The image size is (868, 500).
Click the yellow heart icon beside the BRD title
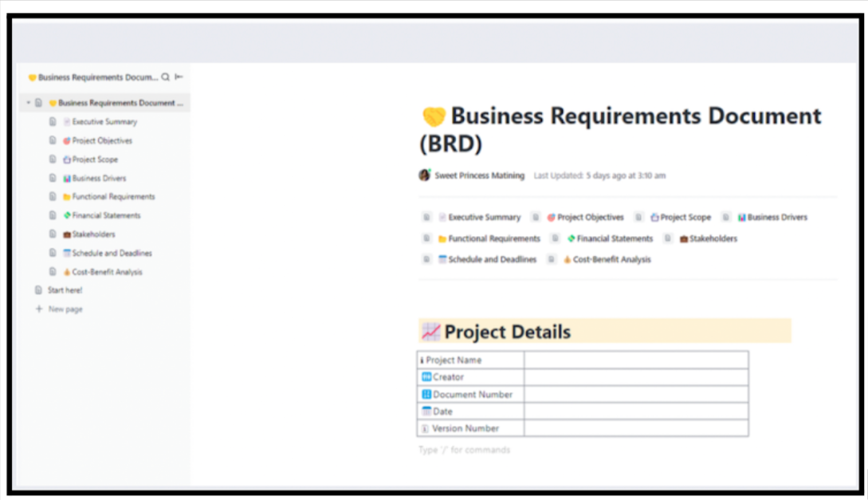(x=433, y=116)
